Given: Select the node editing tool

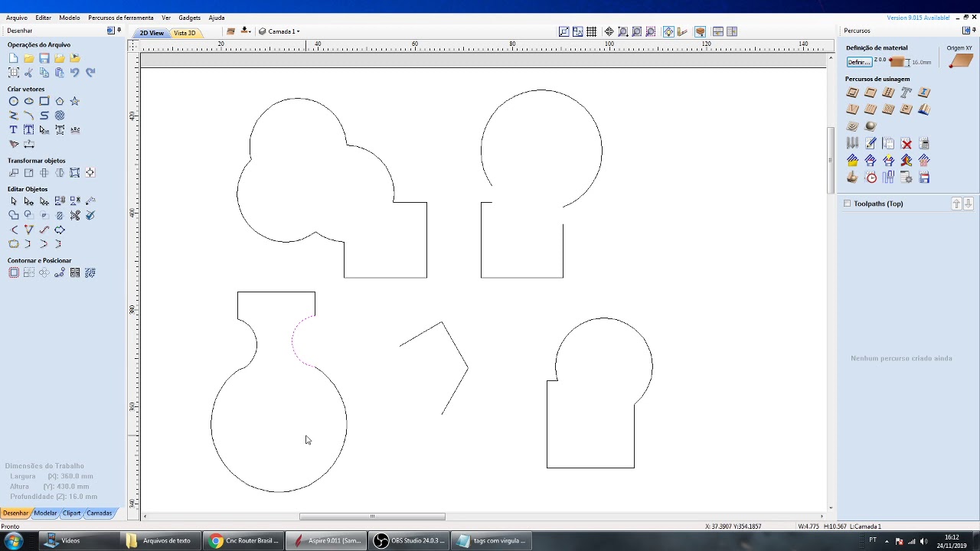Looking at the screenshot, I should pyautogui.click(x=28, y=201).
